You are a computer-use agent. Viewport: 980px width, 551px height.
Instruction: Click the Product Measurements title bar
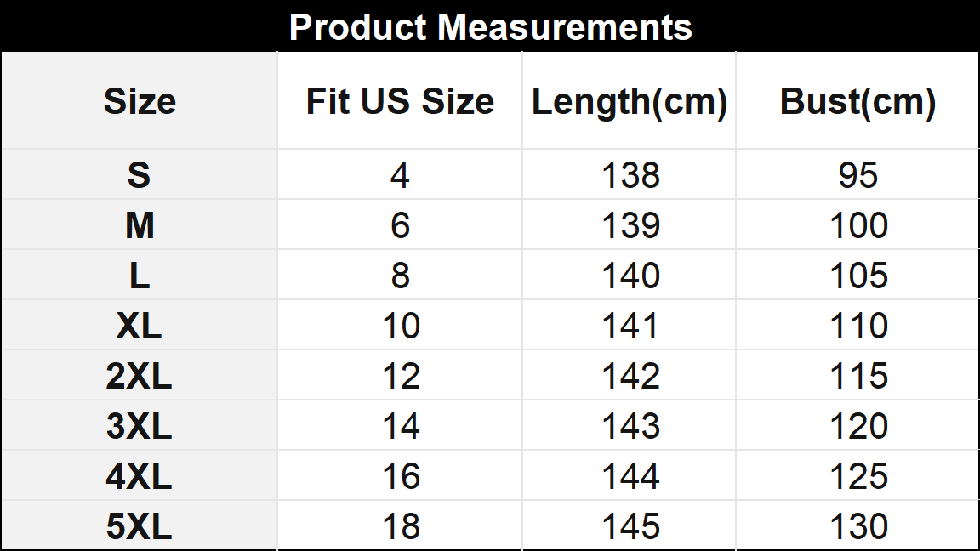tap(490, 27)
